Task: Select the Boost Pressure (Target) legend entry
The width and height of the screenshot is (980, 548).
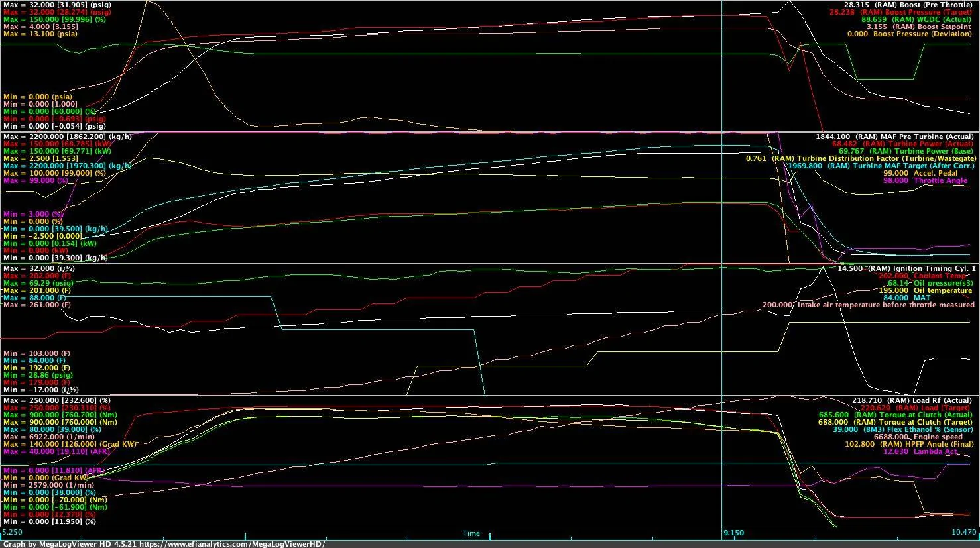Action: click(900, 12)
